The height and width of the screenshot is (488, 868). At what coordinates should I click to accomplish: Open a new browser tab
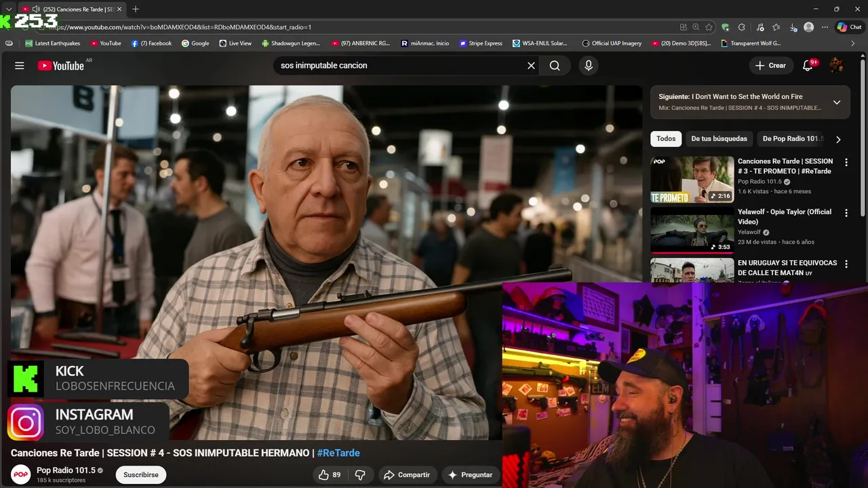click(x=136, y=9)
